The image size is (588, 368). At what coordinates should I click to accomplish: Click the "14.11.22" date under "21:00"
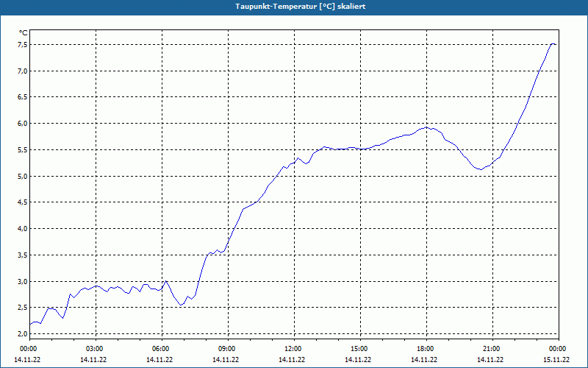[x=490, y=360]
